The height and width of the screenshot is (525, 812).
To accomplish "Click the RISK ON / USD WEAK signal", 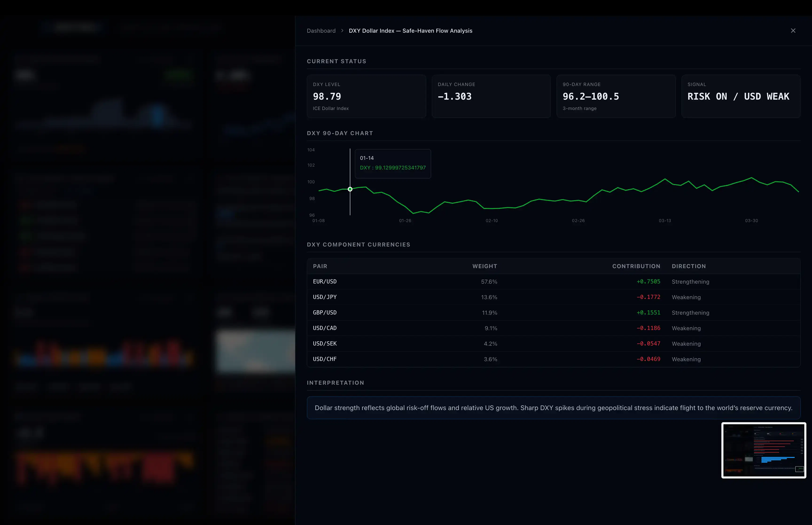I will point(738,97).
